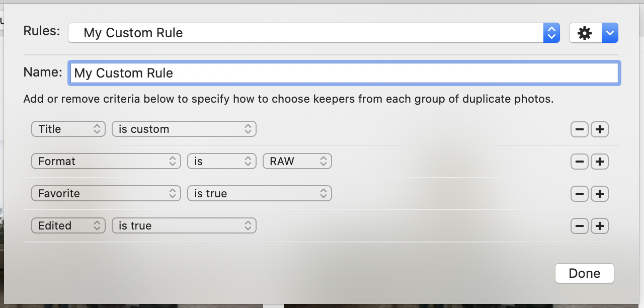Change the RAW format value dropdown
Screen dimensions: 644x308
pos(297,162)
